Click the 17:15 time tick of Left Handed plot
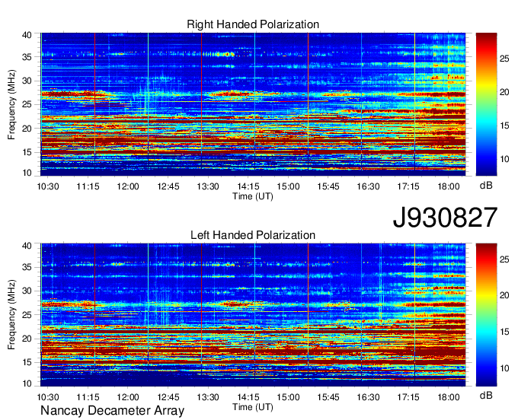518x420 pixels. pos(408,397)
